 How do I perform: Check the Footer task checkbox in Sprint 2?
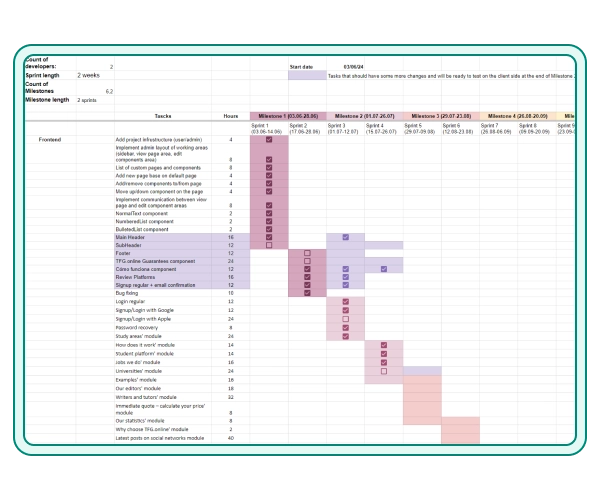tap(307, 253)
